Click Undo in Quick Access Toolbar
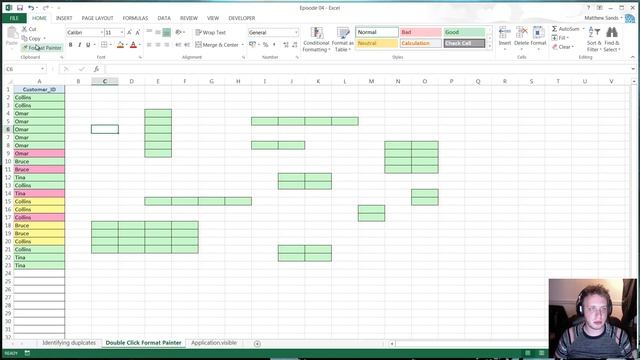The image size is (640, 360). (x=31, y=8)
